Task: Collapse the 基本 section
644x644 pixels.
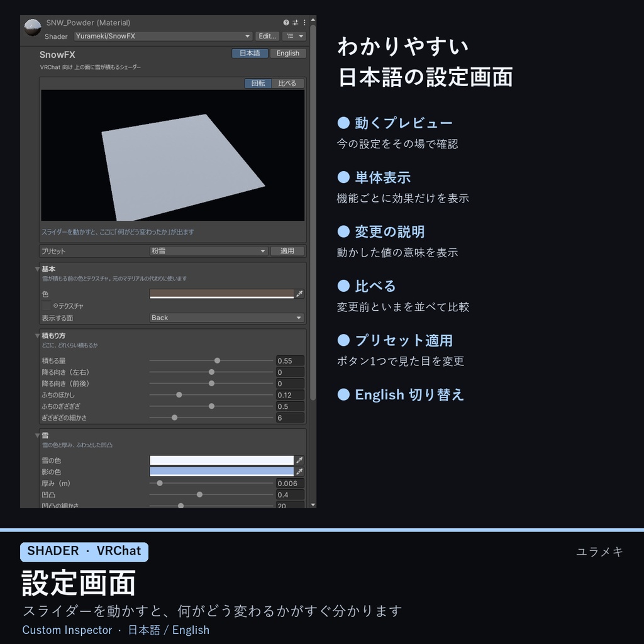Action: (x=37, y=269)
